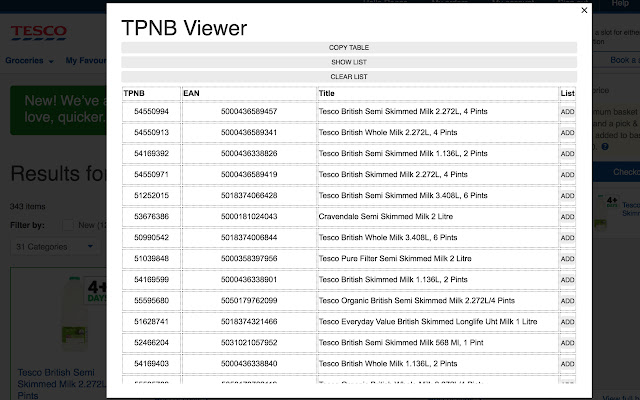Click the COPY TABLE button
Image resolution: width=640 pixels, height=400 pixels.
[x=349, y=47]
